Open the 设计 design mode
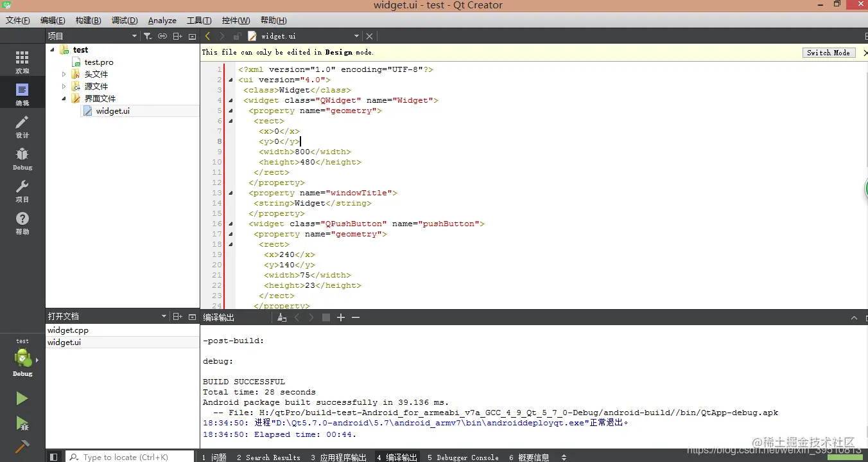 click(x=22, y=126)
